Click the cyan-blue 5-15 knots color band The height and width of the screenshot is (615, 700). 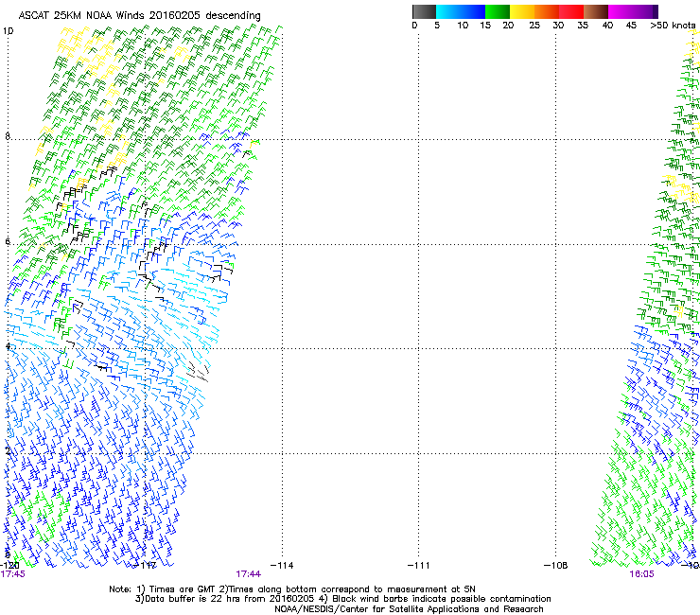pos(461,11)
